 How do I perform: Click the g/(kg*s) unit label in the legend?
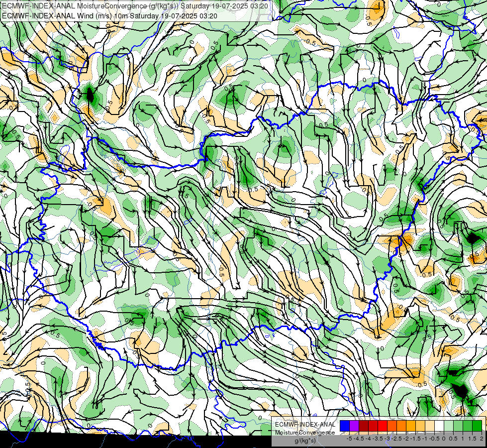pos(305,441)
